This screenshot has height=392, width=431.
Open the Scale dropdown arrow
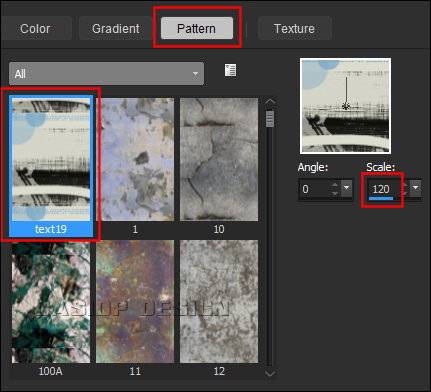(415, 188)
